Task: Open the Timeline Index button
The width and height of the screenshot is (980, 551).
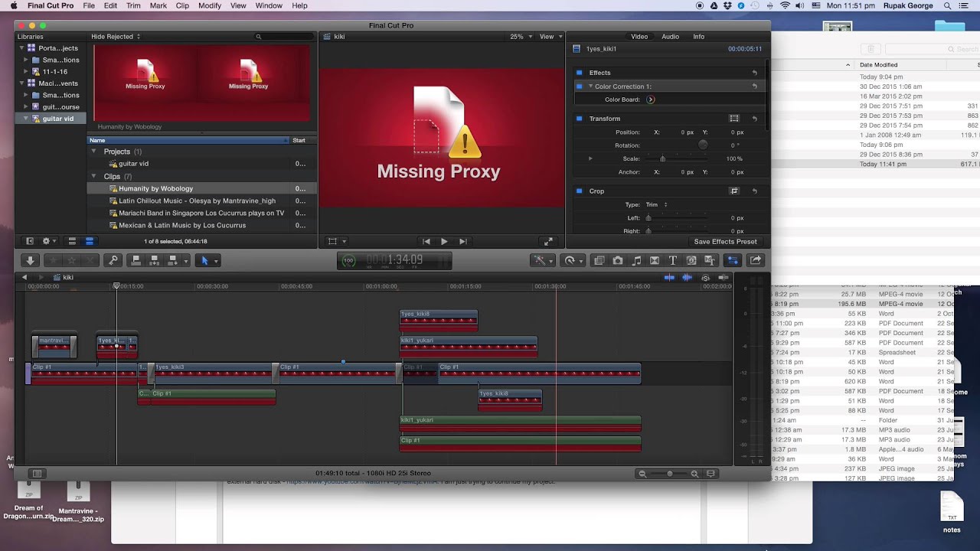Action: tap(36, 474)
